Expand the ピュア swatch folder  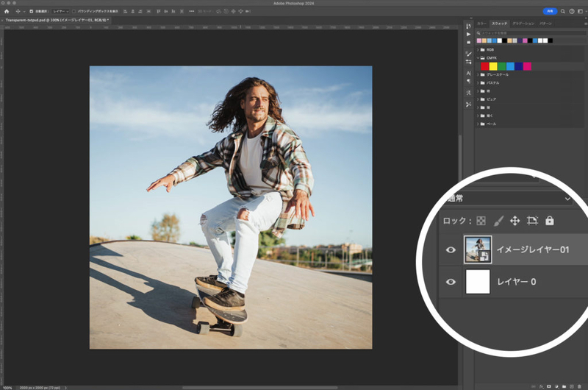pyautogui.click(x=478, y=99)
